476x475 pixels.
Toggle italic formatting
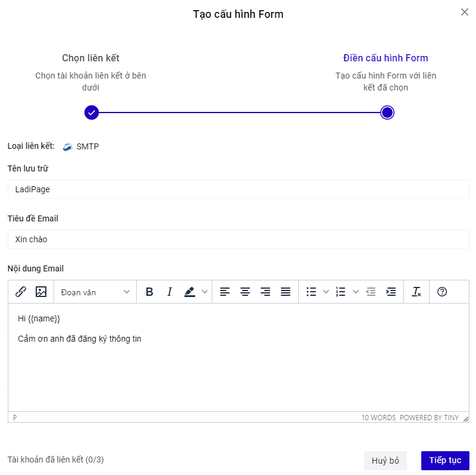click(x=170, y=292)
